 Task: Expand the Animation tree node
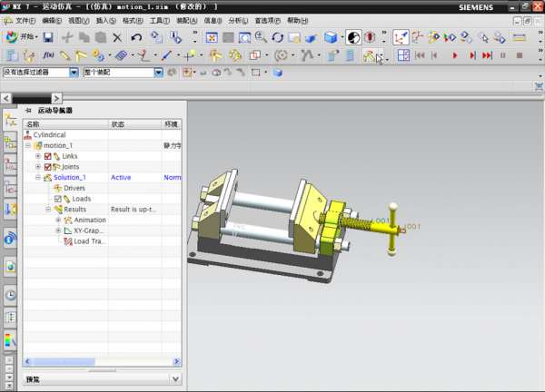58,220
